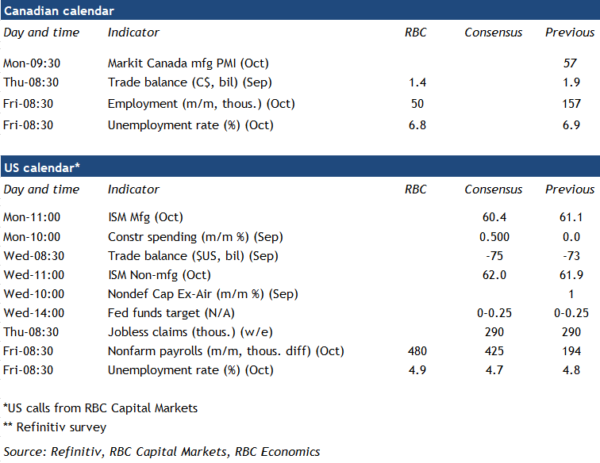
Task: Click the Source: Refinitiv attribution line
Action: pos(163,450)
